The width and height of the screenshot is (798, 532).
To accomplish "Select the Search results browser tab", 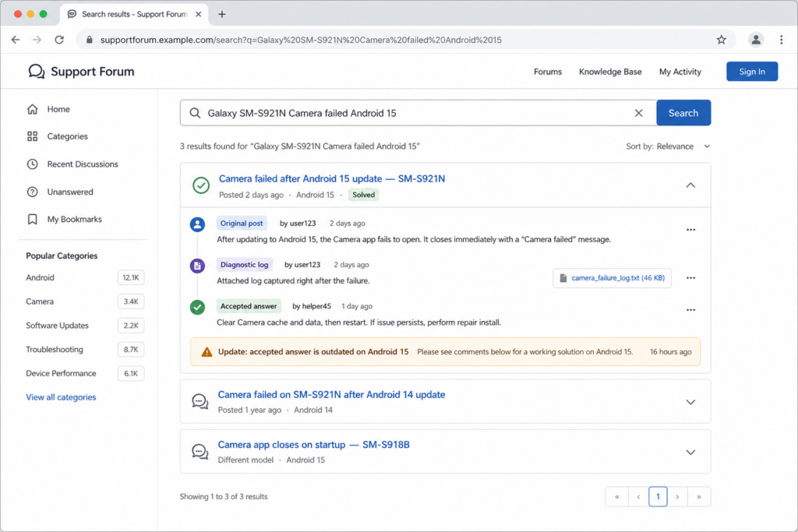I will pyautogui.click(x=134, y=14).
